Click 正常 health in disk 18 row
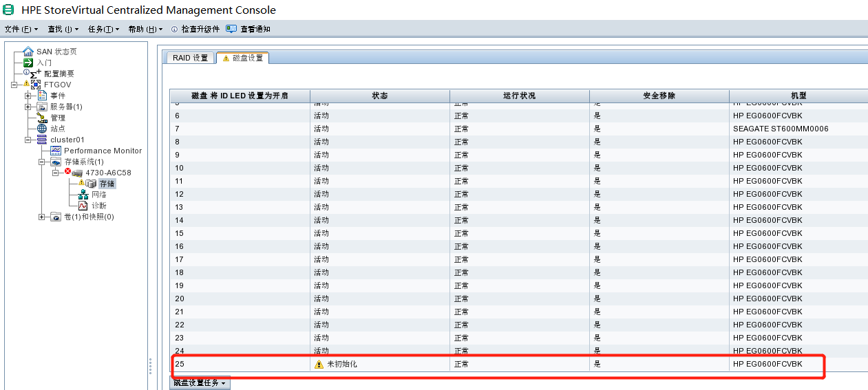This screenshot has height=390, width=868. [461, 272]
